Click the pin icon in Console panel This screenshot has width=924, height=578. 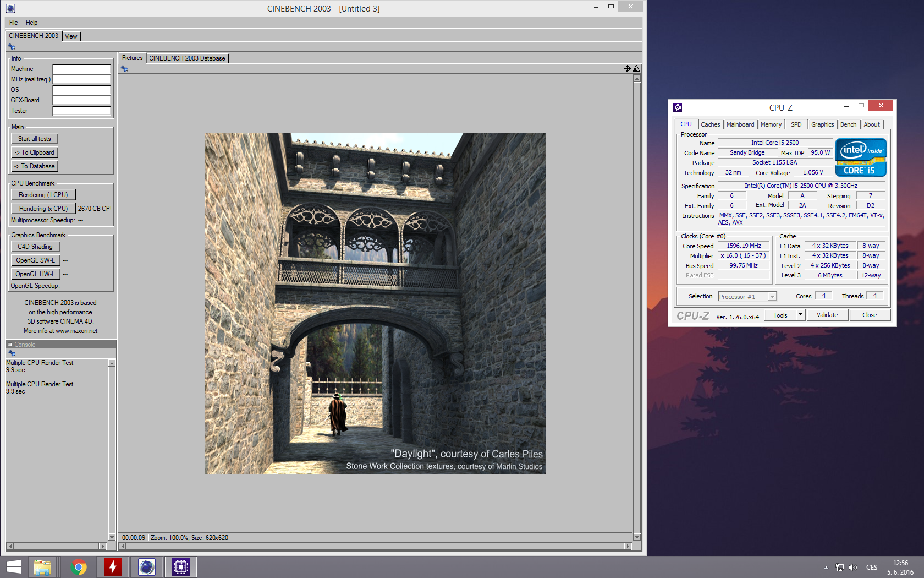click(12, 353)
